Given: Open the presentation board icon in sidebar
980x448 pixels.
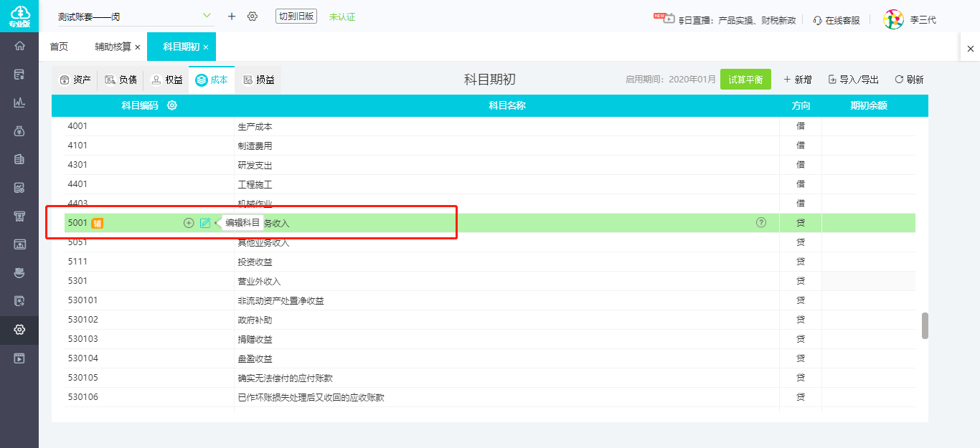Looking at the screenshot, I should 19,244.
